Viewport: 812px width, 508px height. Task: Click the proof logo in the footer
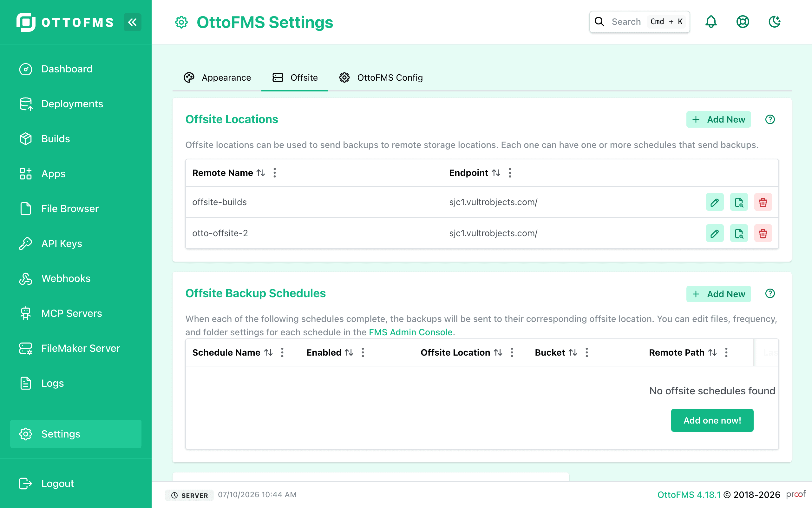796,494
